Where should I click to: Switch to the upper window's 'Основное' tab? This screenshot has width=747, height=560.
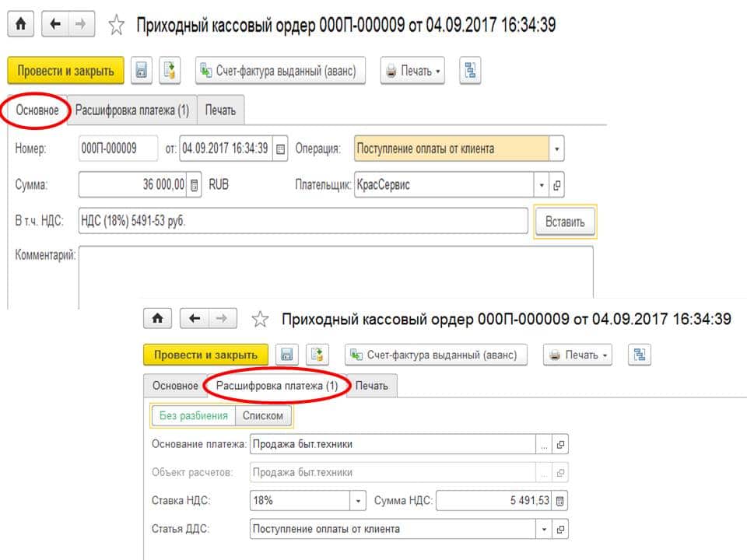37,110
